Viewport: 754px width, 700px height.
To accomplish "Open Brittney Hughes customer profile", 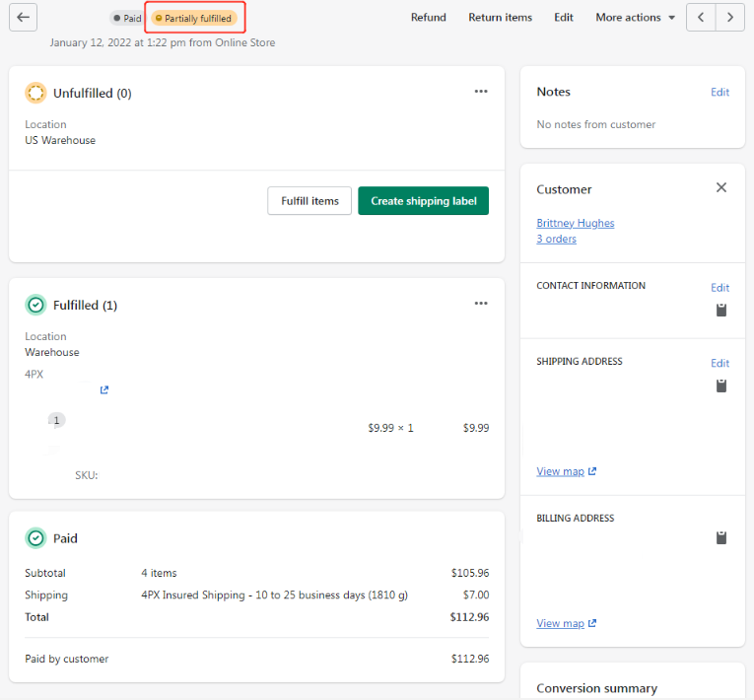I will point(576,223).
